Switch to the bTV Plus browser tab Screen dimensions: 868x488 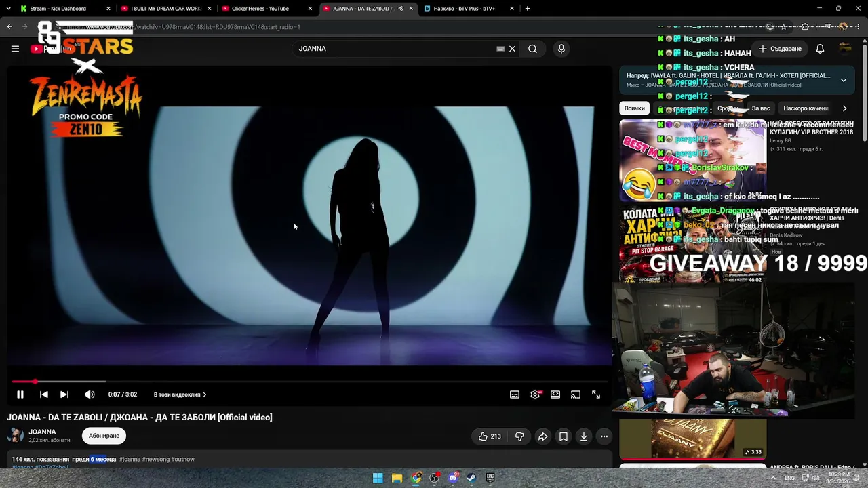coord(467,9)
